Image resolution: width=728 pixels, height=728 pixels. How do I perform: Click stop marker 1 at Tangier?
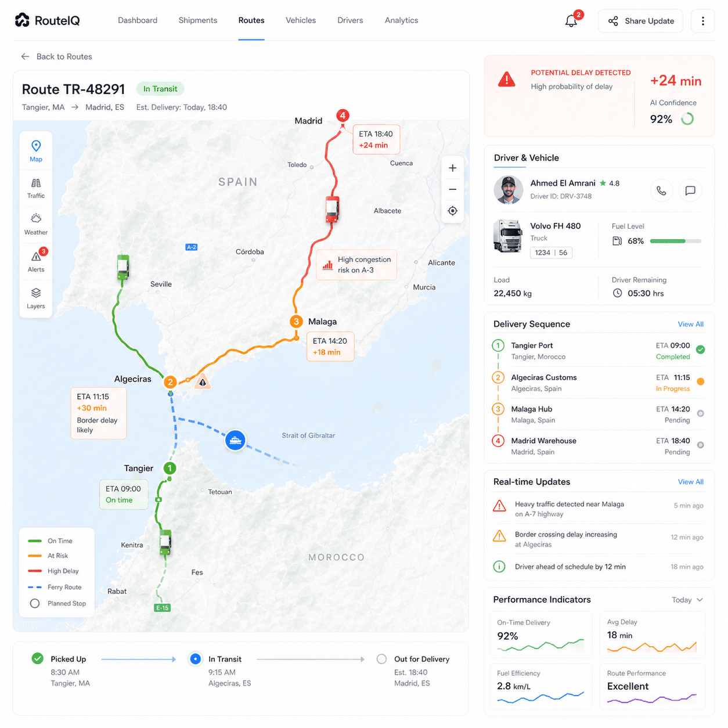click(170, 468)
